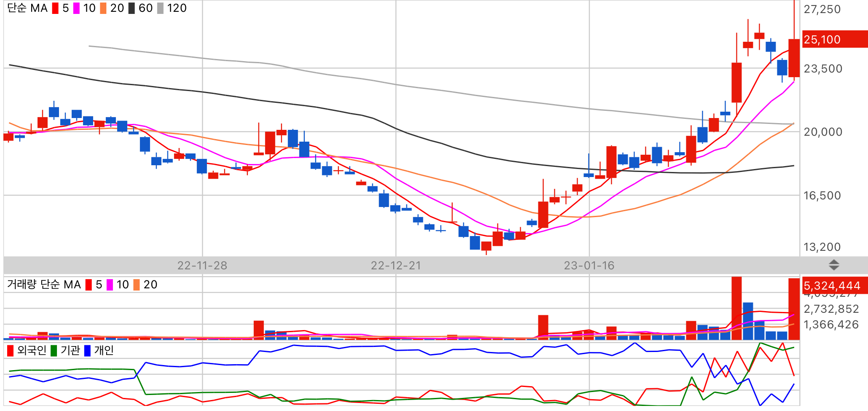Click the gray 120-day MA color swatch

coord(160,8)
